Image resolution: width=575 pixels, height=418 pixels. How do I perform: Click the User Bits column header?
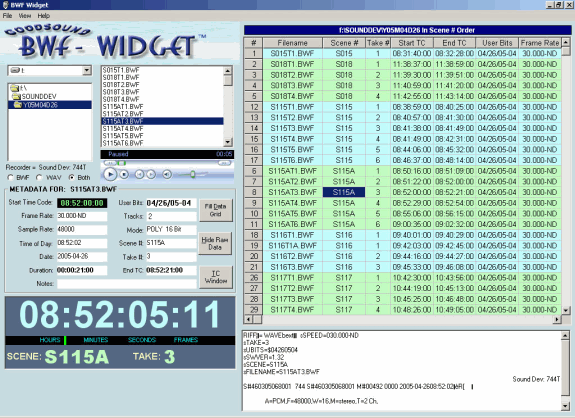point(497,43)
